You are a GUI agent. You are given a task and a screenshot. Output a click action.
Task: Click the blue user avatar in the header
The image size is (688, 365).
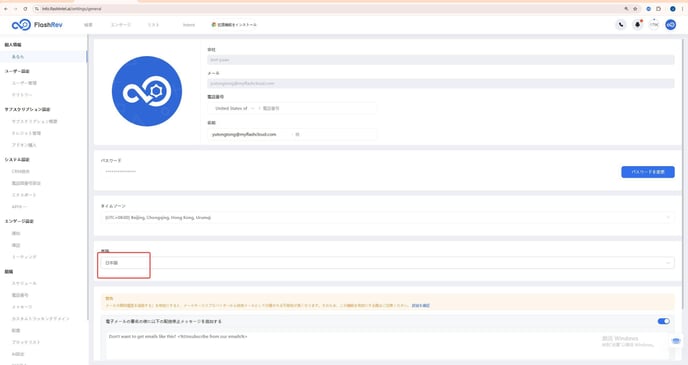pos(670,25)
